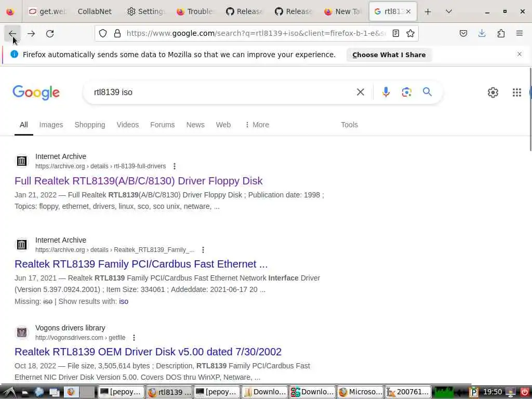Open the Microso... Firefox window in taskbar
This screenshot has width=532, height=399.
tap(361, 392)
